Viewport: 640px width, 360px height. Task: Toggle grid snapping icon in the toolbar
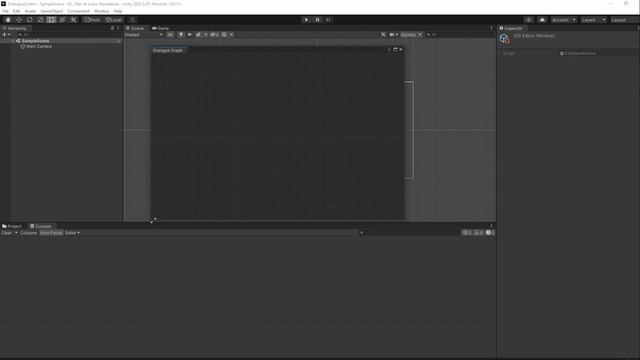[133, 20]
